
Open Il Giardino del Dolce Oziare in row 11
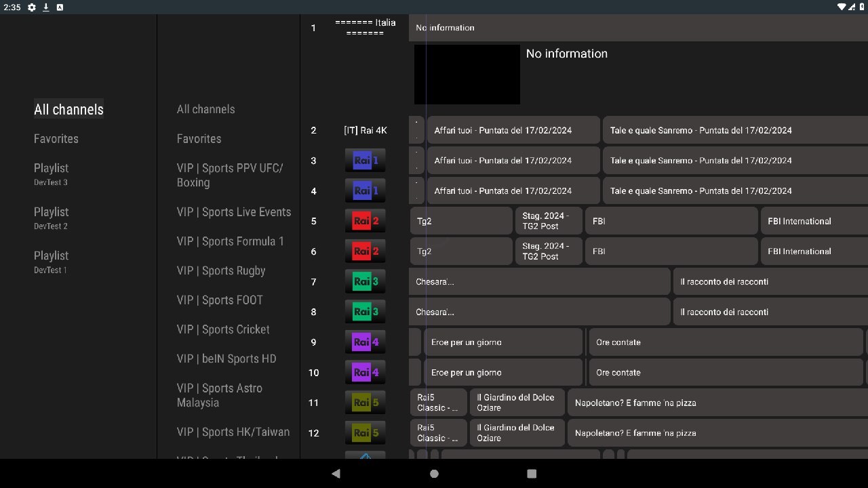coord(517,403)
